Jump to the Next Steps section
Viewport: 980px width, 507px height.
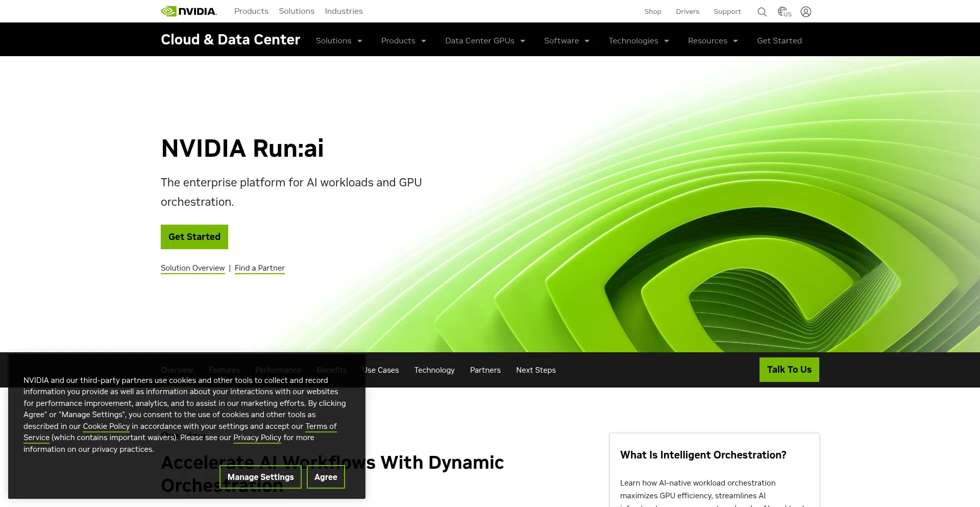536,370
